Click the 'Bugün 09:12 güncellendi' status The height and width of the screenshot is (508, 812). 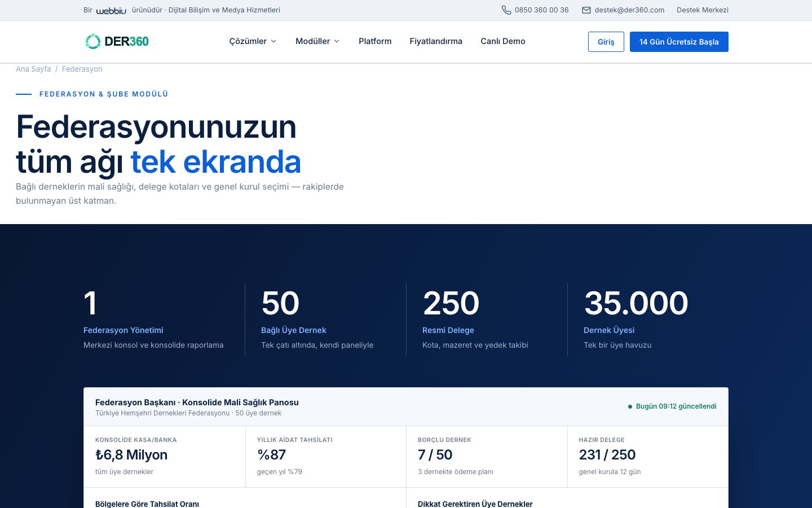(x=672, y=406)
